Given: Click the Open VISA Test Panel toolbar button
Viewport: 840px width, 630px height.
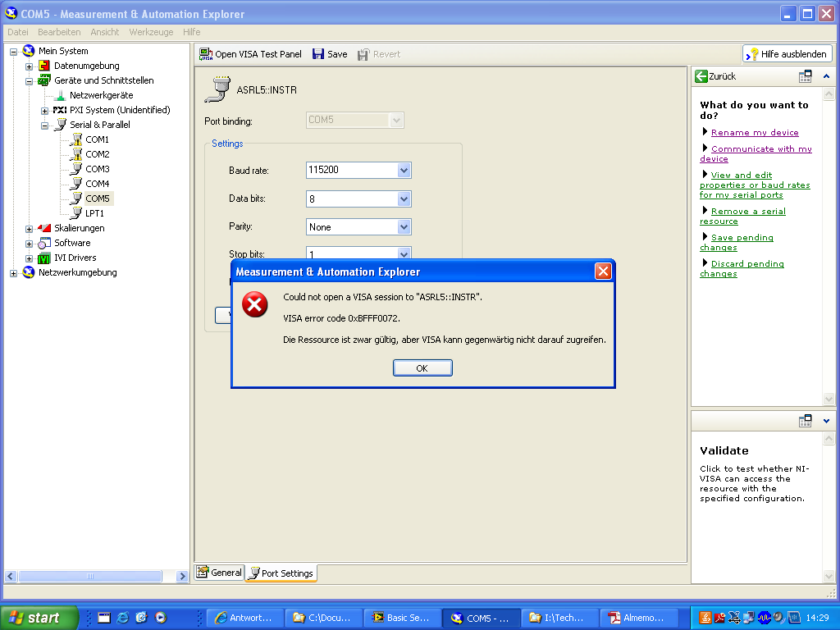Looking at the screenshot, I should (x=250, y=54).
